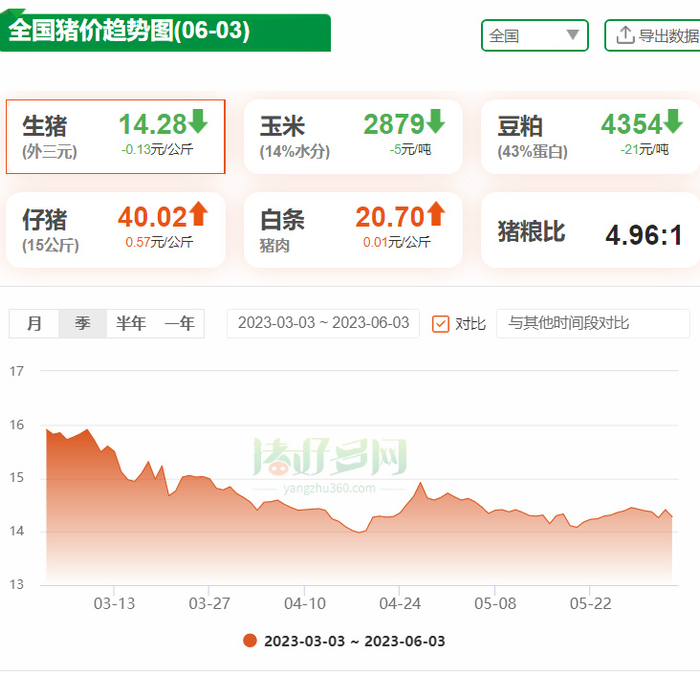Switch to the 半年 time range tab
This screenshot has height=675, width=700.
click(x=131, y=323)
